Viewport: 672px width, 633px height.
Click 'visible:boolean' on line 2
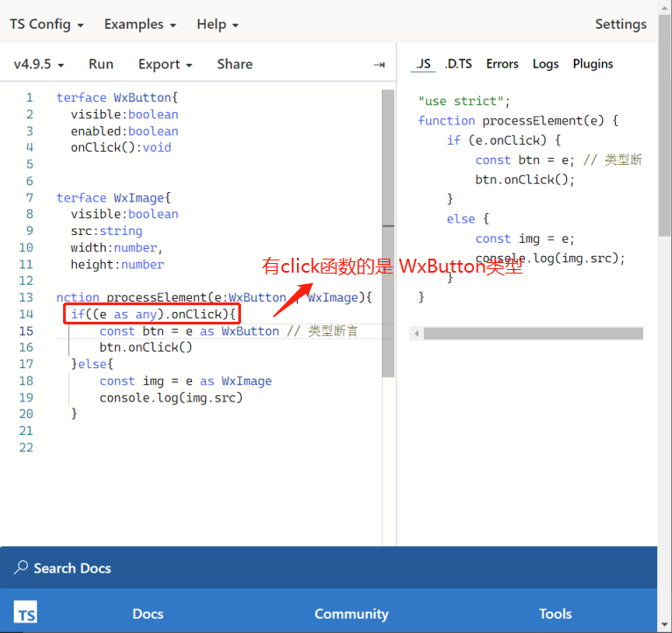(124, 115)
